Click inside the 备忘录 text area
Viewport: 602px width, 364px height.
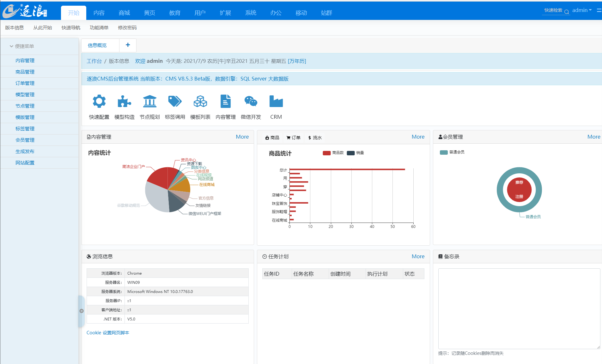pyautogui.click(x=519, y=308)
